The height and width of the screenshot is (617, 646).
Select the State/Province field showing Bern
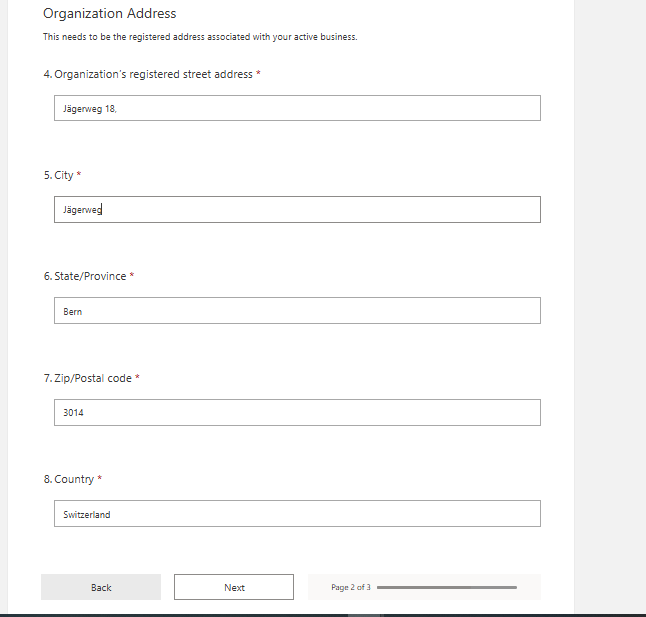pyautogui.click(x=297, y=311)
